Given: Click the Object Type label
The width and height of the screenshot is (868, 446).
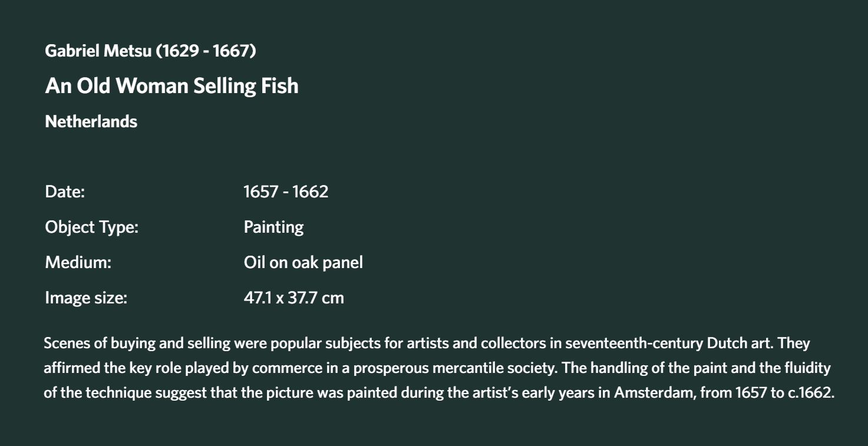Looking at the screenshot, I should (x=91, y=227).
